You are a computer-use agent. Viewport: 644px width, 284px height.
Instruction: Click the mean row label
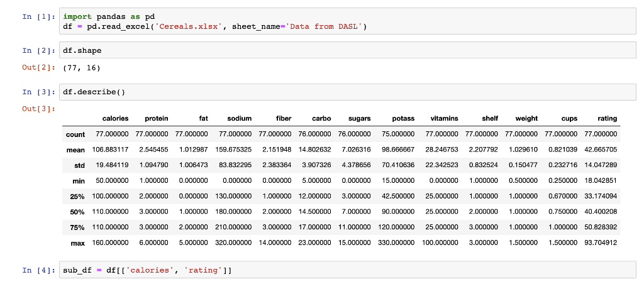tap(75, 150)
